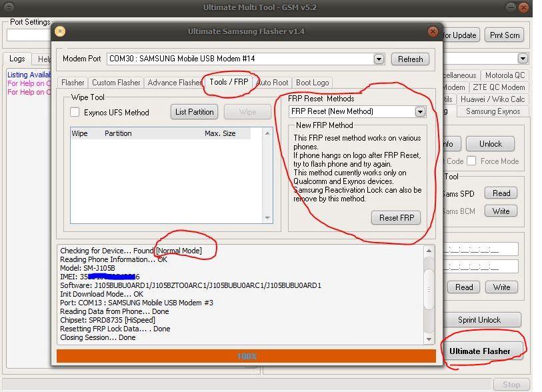The width and height of the screenshot is (542, 392).
Task: Switch to the Flasher tab
Action: [73, 83]
